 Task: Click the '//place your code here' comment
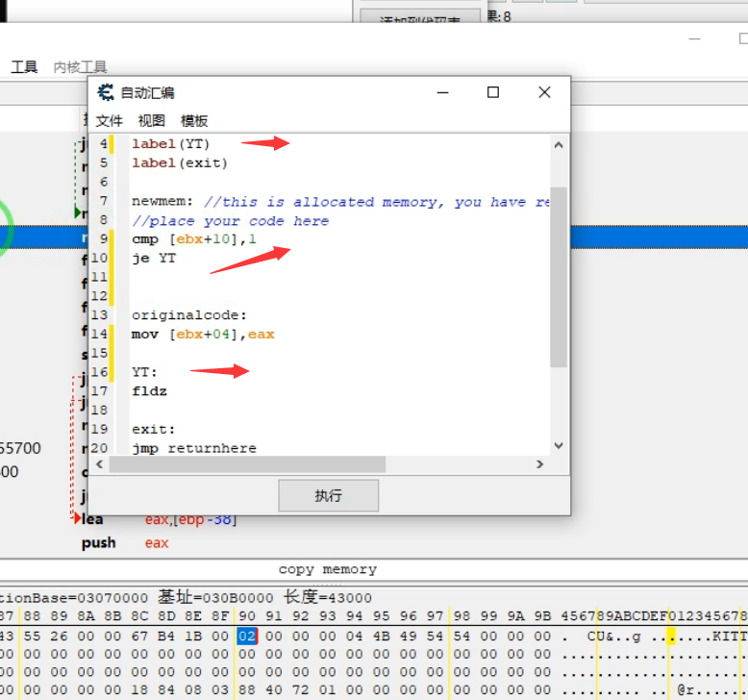[231, 221]
